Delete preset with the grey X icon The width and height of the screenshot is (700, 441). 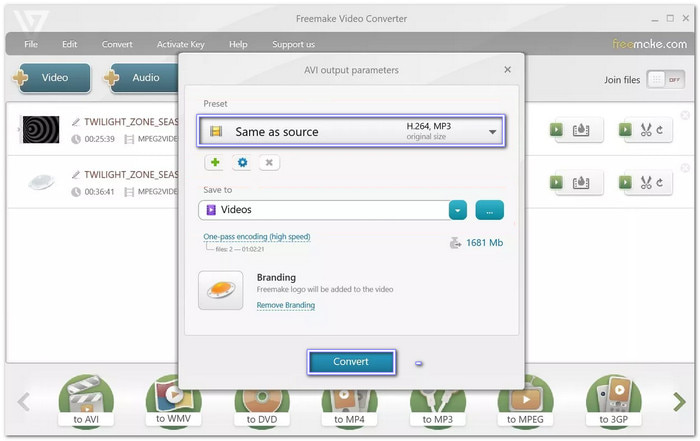point(269,162)
